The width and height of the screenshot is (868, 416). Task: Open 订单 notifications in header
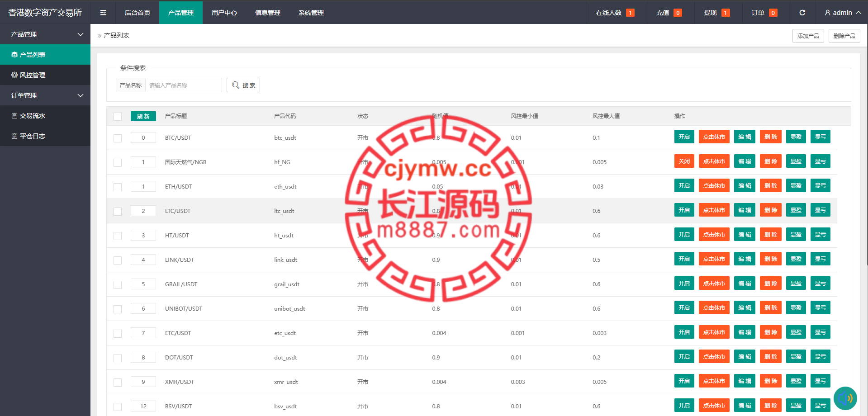pos(764,13)
